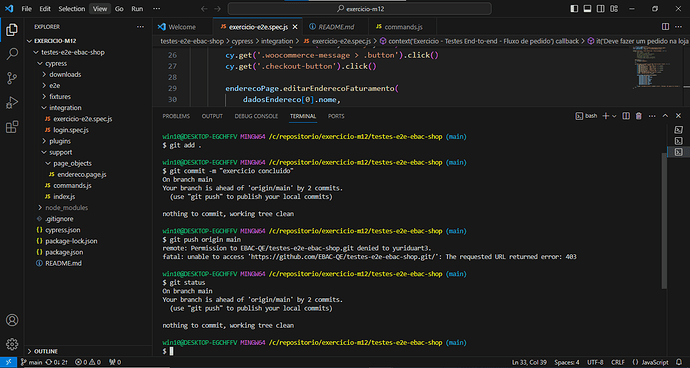This screenshot has width=690, height=368.
Task: Click the terminal vertical scrollbar
Action: tap(664, 220)
